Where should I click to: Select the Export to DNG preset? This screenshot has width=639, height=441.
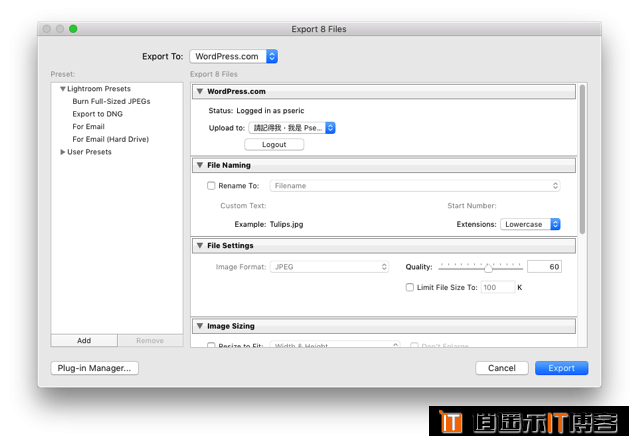tap(97, 114)
